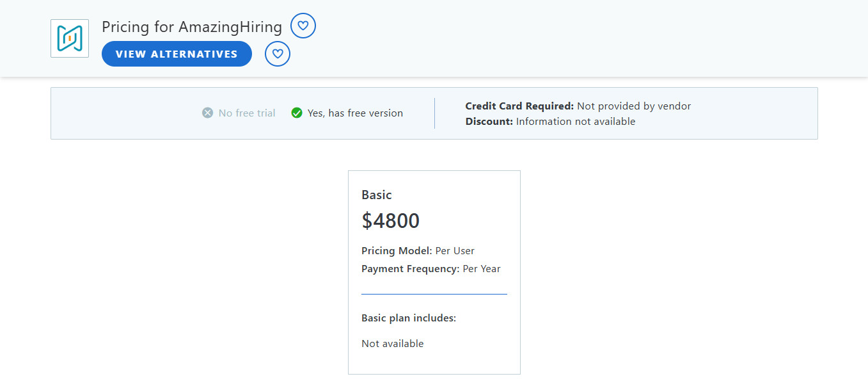Click the VIEW ALTERNATIVES button

(x=177, y=54)
